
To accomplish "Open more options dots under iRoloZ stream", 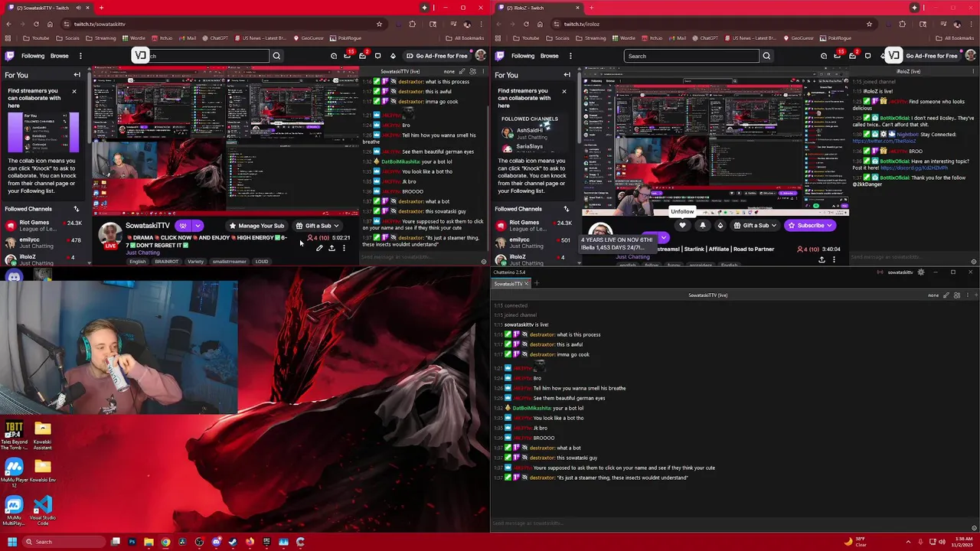I will pyautogui.click(x=834, y=259).
